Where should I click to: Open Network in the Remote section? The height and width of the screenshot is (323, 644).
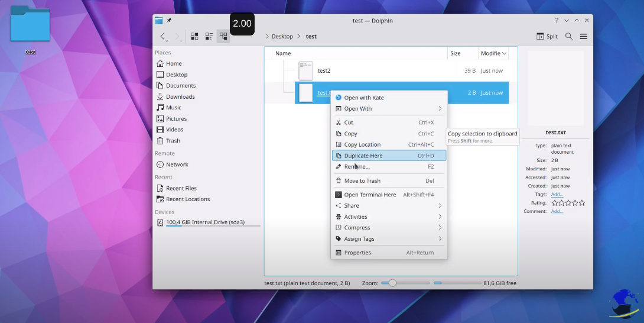[177, 164]
